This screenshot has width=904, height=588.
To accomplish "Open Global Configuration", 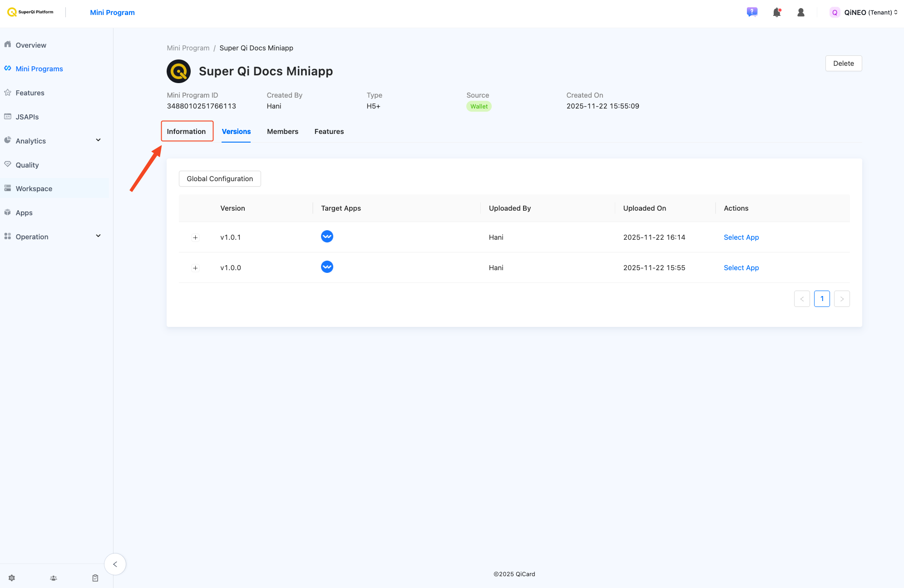I will [x=220, y=179].
